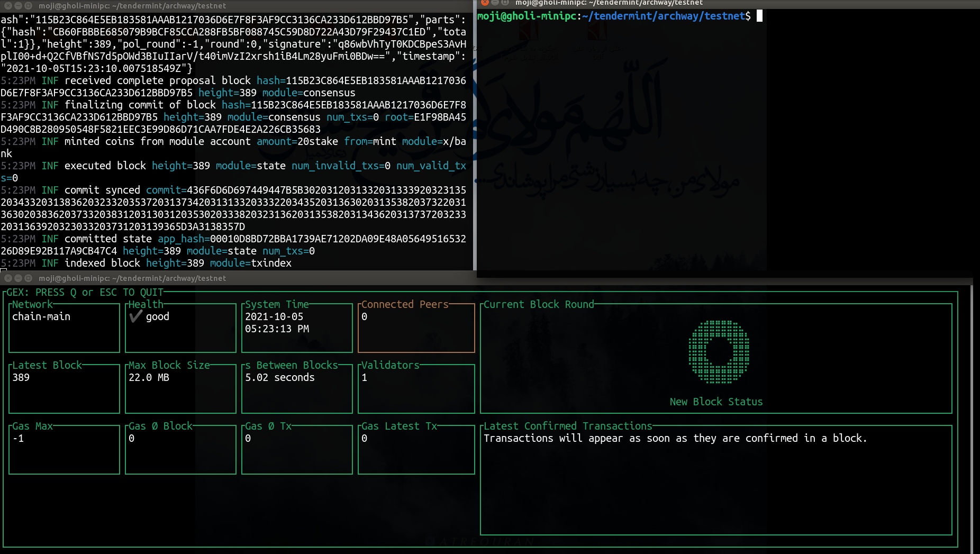The width and height of the screenshot is (980, 554).
Task: Close the top-right shell prompt terminal
Action: click(485, 3)
